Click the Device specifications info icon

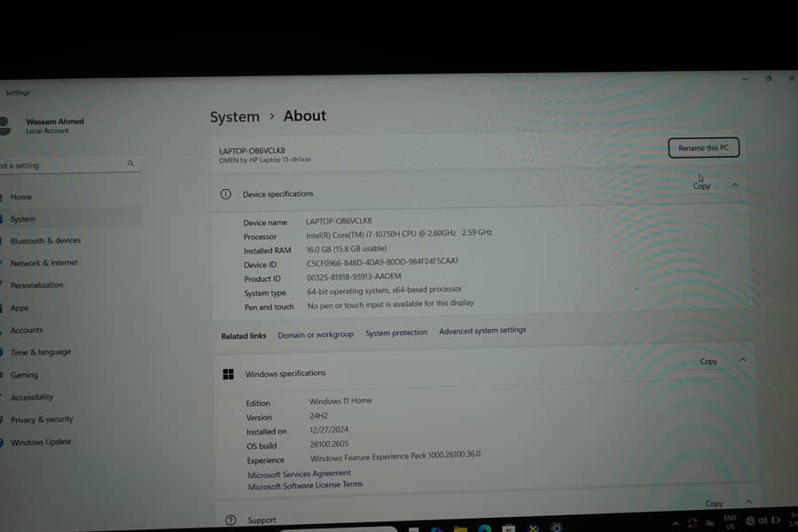pos(225,194)
